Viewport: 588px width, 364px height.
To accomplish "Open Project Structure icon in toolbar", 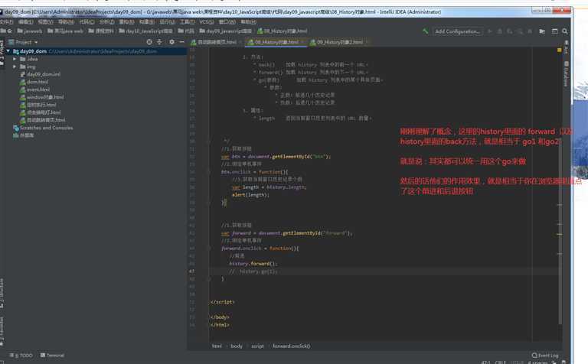I will coord(542,31).
